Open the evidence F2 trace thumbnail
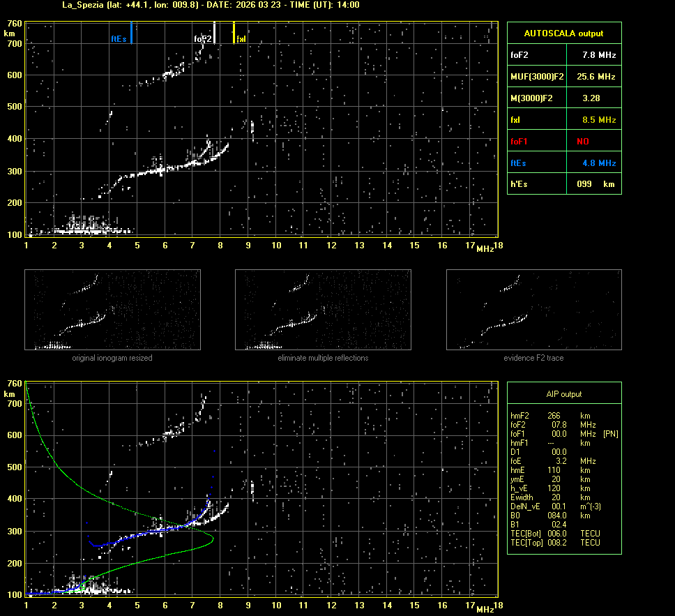675x616 pixels. pos(533,310)
